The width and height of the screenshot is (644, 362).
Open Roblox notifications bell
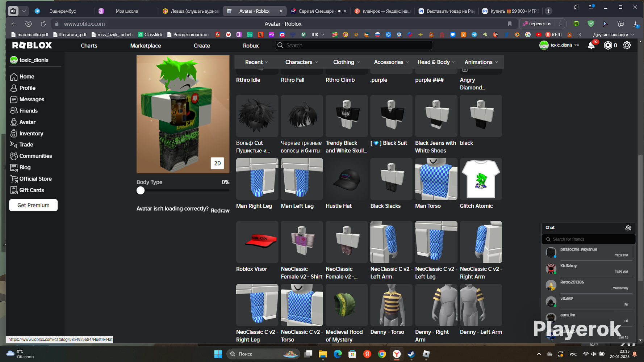point(591,46)
